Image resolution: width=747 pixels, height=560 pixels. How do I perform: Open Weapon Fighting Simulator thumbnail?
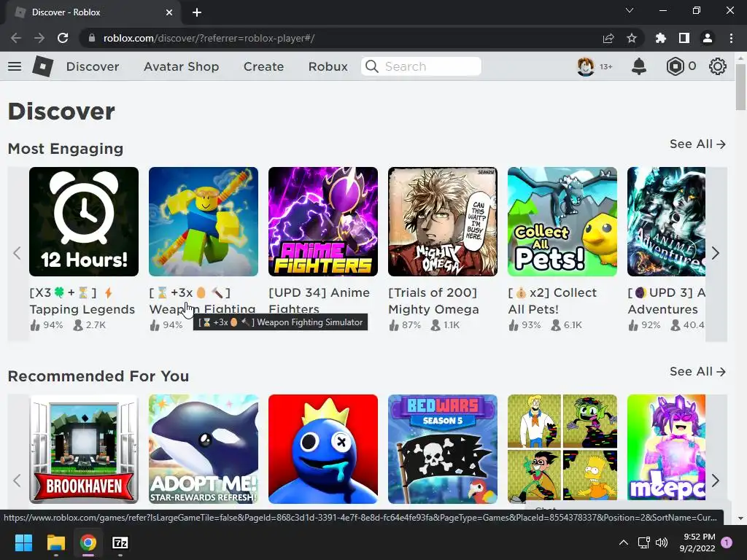tap(204, 222)
